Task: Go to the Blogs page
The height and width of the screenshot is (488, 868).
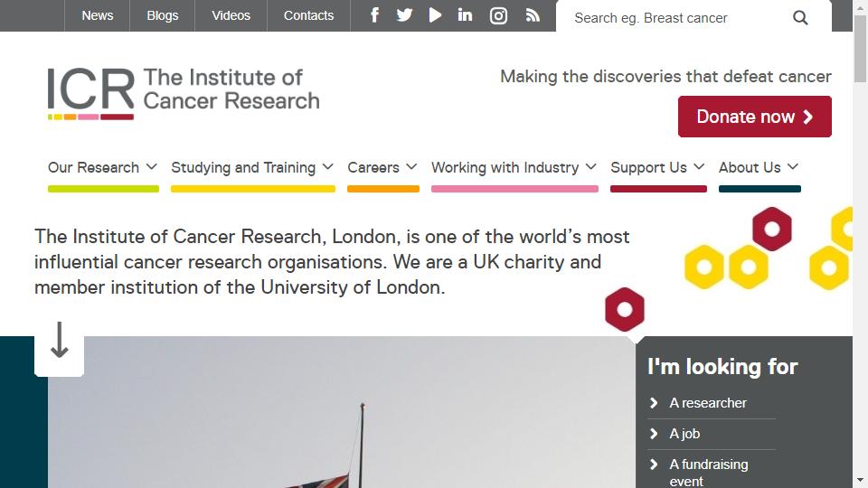Action: pyautogui.click(x=162, y=15)
